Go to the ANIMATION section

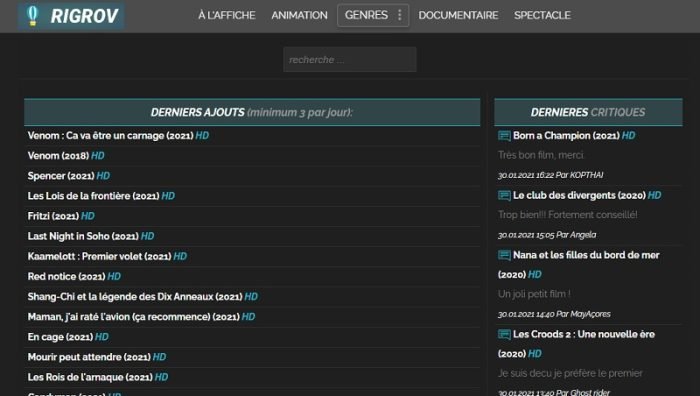click(x=299, y=15)
